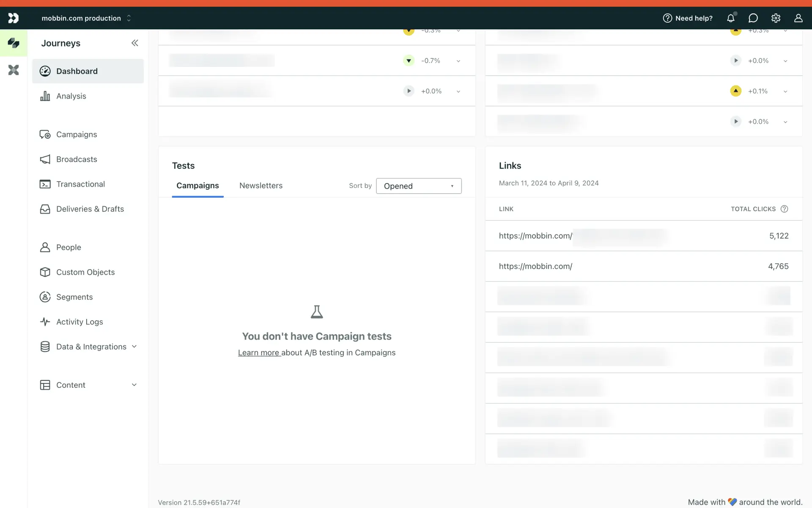Click the Learn more link about A/B testing
Screen dimensions: 812x508
(259, 353)
